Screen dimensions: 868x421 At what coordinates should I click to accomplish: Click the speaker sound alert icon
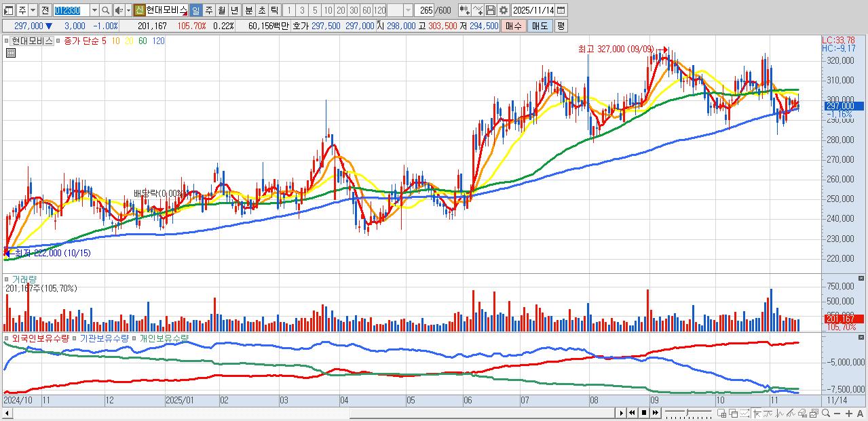click(118, 10)
